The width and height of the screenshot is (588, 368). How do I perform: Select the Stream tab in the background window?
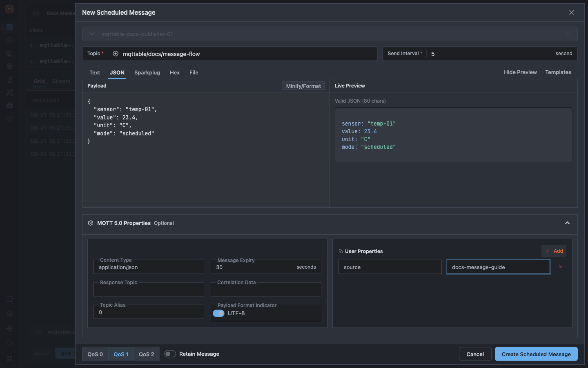pyautogui.click(x=61, y=81)
